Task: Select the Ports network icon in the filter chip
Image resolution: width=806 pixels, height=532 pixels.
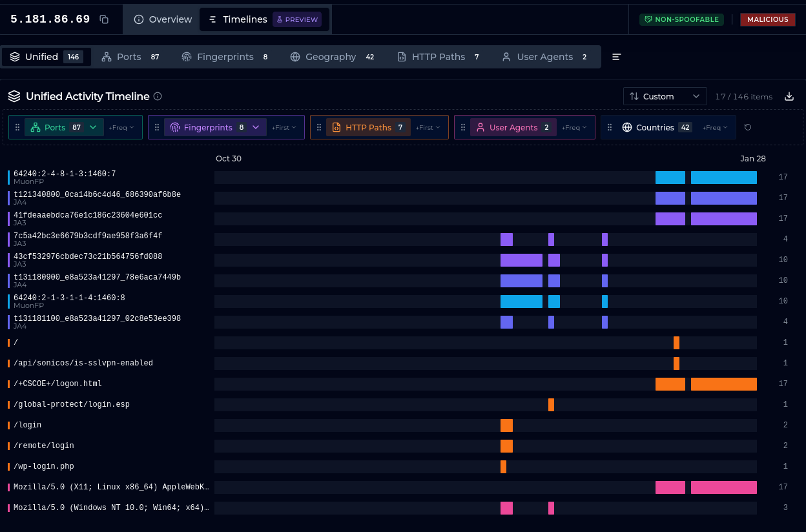Action: pyautogui.click(x=34, y=127)
